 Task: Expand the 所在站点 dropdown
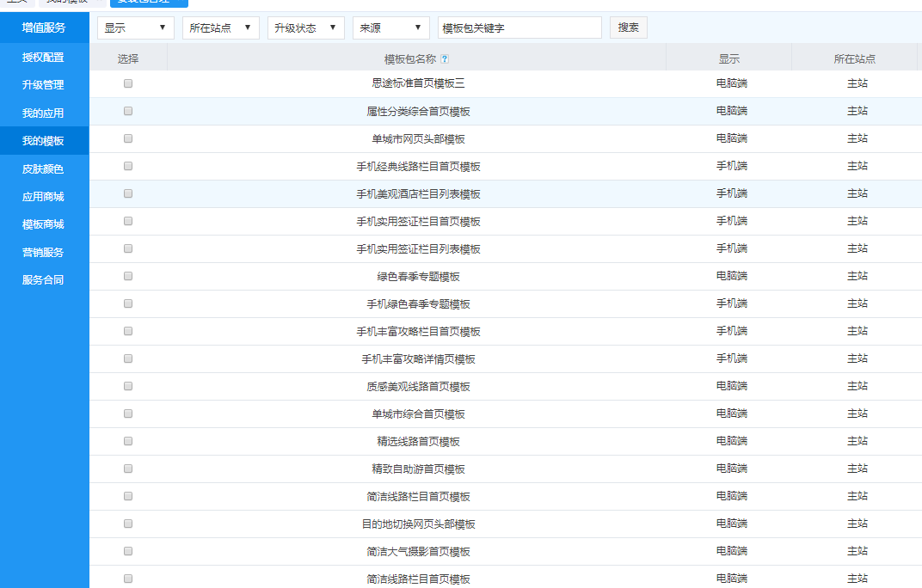click(220, 28)
